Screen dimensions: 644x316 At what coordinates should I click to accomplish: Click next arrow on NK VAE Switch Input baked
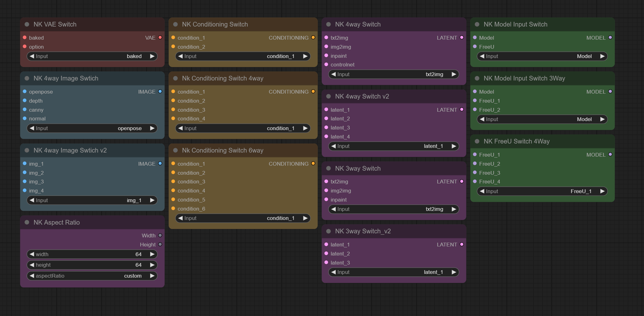pos(152,56)
